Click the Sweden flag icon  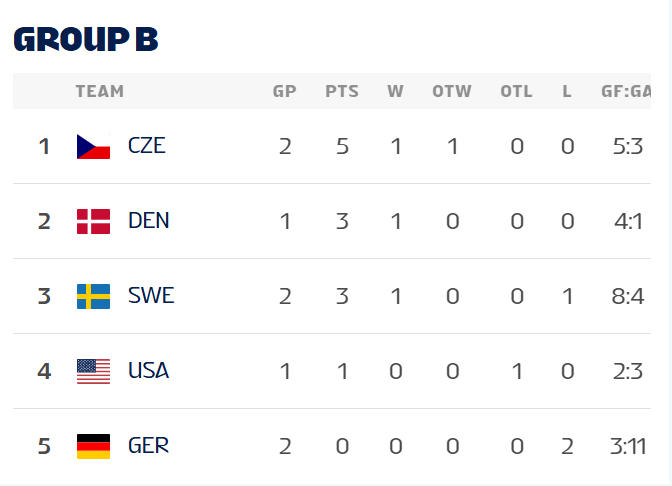93,296
